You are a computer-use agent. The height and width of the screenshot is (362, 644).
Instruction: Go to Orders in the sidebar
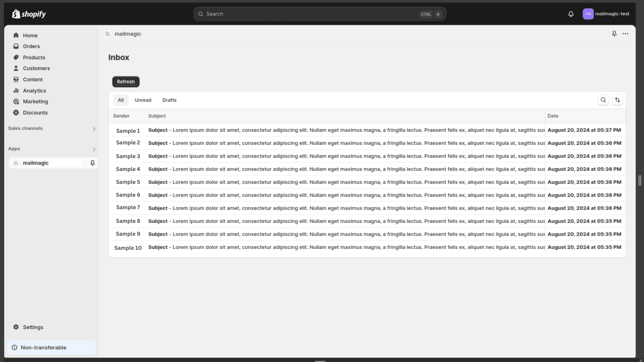coord(31,46)
